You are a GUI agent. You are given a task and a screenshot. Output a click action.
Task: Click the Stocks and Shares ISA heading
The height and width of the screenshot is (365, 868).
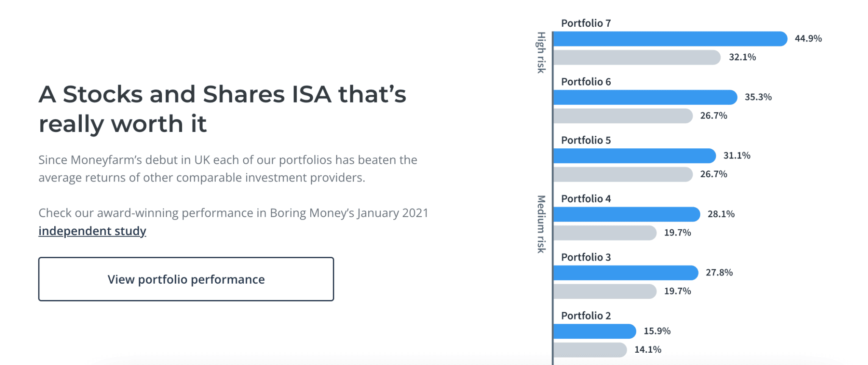coord(222,109)
